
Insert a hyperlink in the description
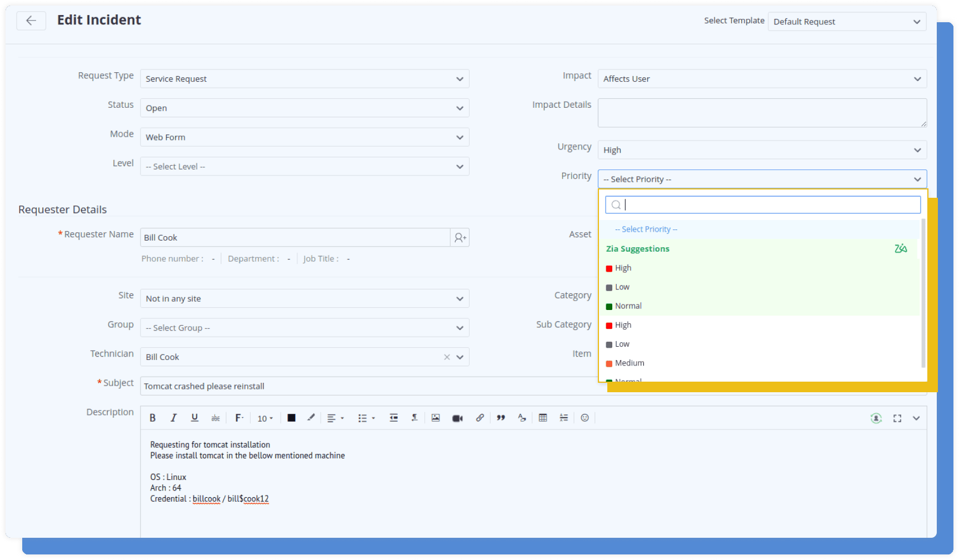coord(480,418)
